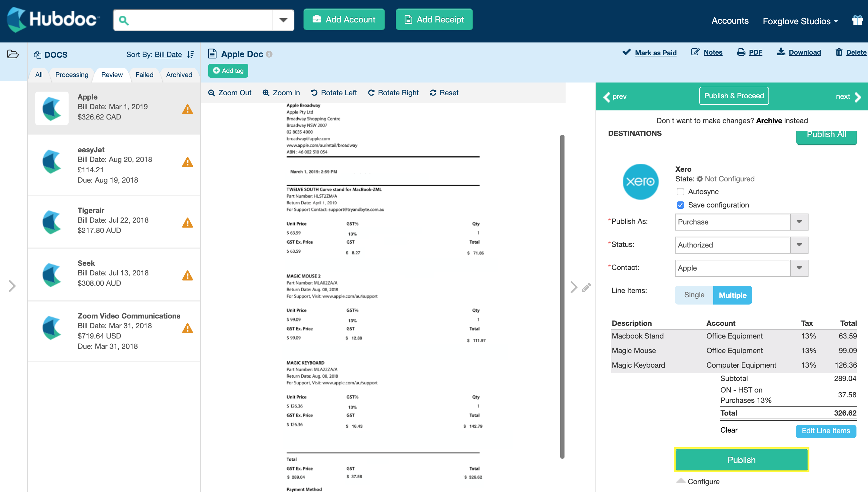The image size is (868, 492).
Task: Click Publish & Proceed
Action: (734, 96)
